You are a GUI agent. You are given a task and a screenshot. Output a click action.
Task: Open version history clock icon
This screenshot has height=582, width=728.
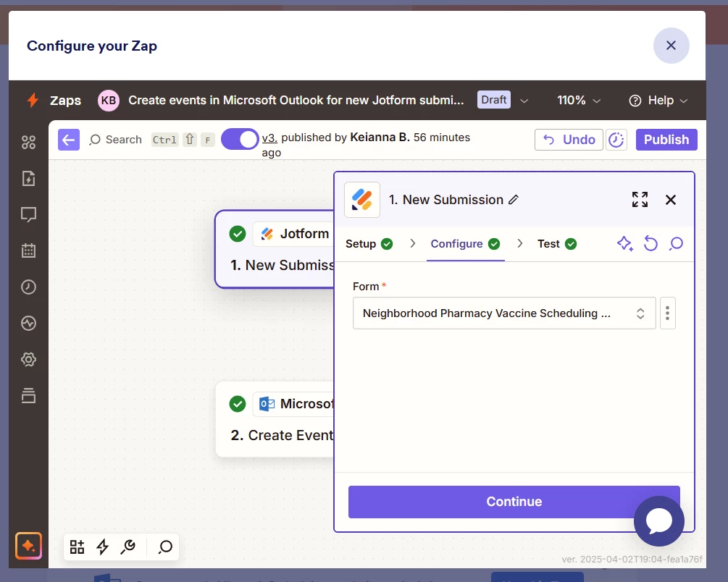(x=616, y=140)
